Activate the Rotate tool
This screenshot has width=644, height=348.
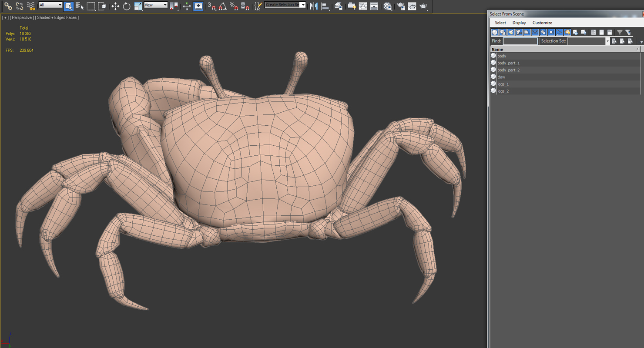click(x=127, y=6)
